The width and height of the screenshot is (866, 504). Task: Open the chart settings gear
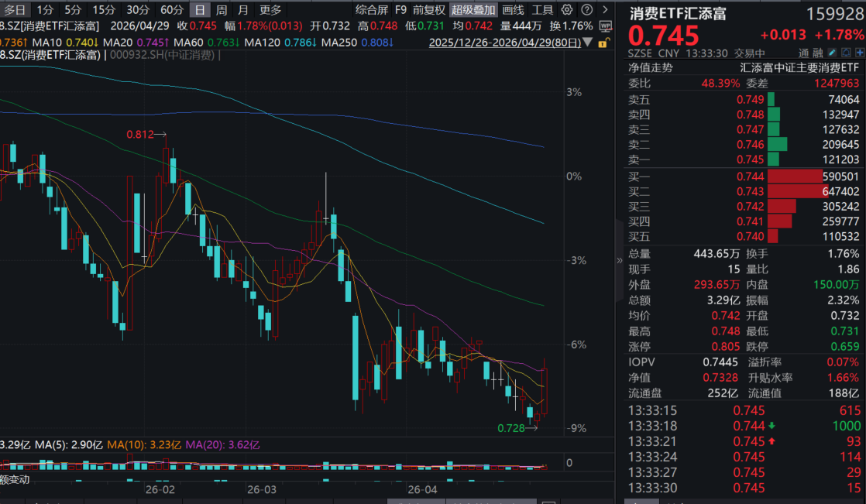[x=567, y=10]
